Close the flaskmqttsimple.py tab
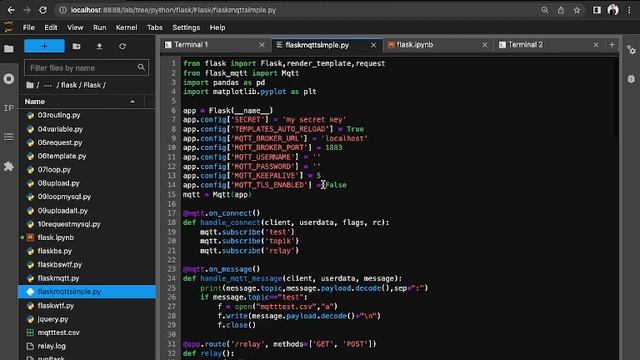 [373, 45]
